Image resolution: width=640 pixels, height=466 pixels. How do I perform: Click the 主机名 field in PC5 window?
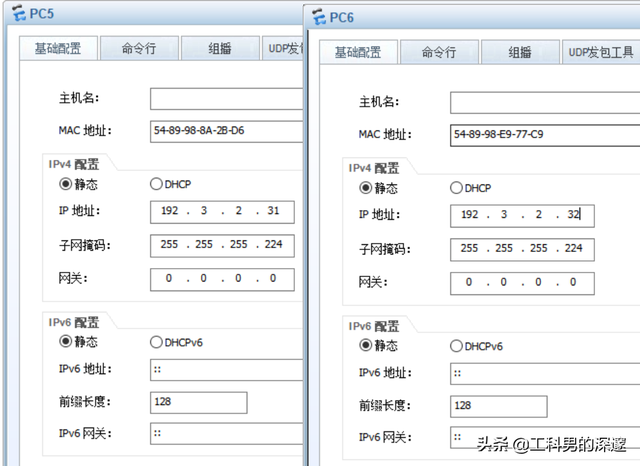227,99
